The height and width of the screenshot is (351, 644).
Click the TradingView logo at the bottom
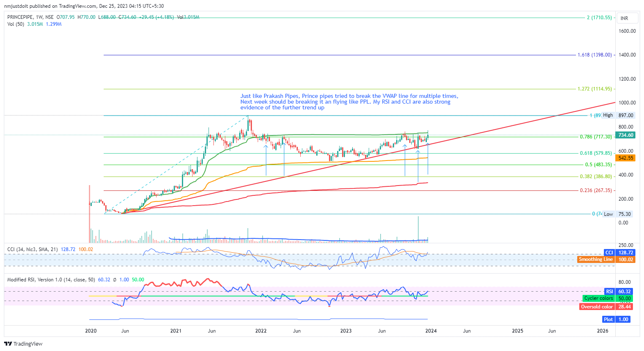[23, 344]
